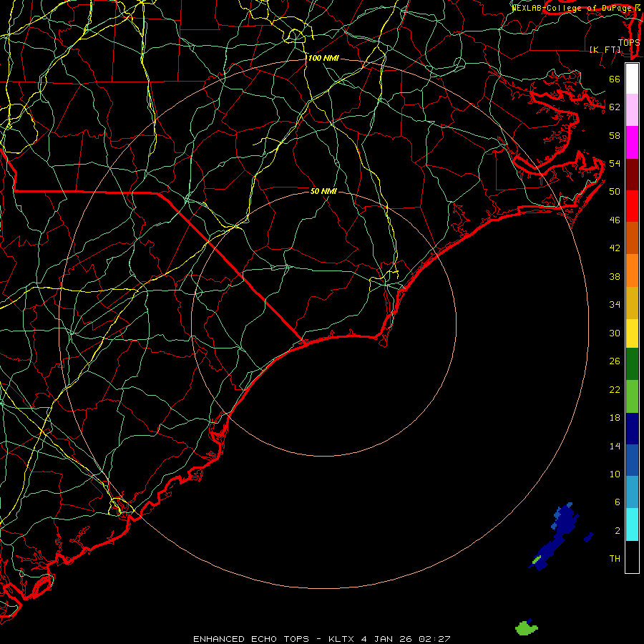Click the medium blue 14 kft legend color
This screenshot has width=644, height=644.
[x=632, y=460]
